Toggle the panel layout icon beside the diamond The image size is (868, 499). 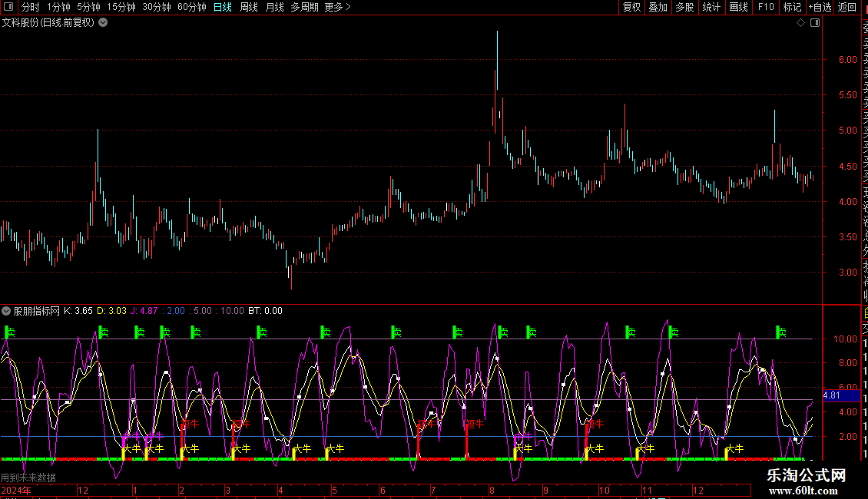pyautogui.click(x=815, y=23)
